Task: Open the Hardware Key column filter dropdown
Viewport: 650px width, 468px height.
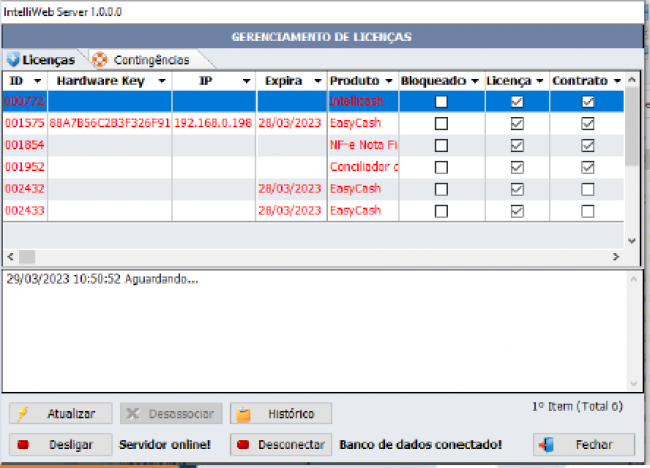Action: 162,81
